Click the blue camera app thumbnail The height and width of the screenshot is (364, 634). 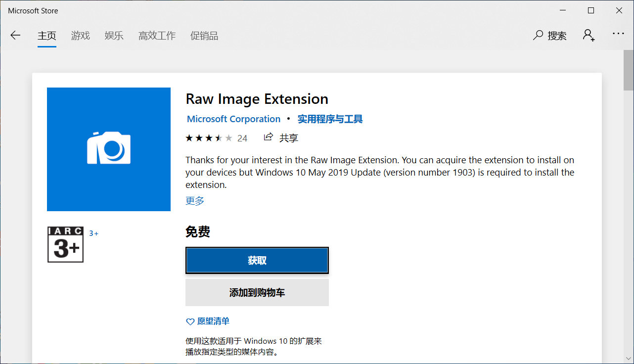point(109,149)
